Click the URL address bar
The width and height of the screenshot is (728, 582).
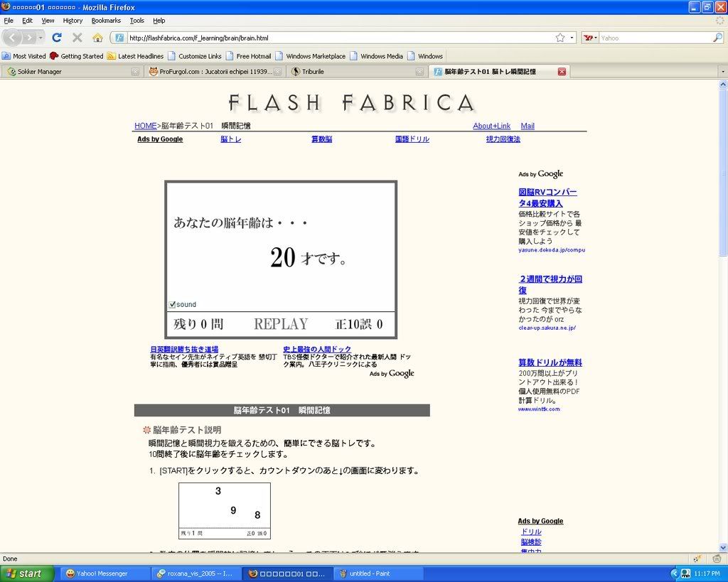[x=334, y=38]
